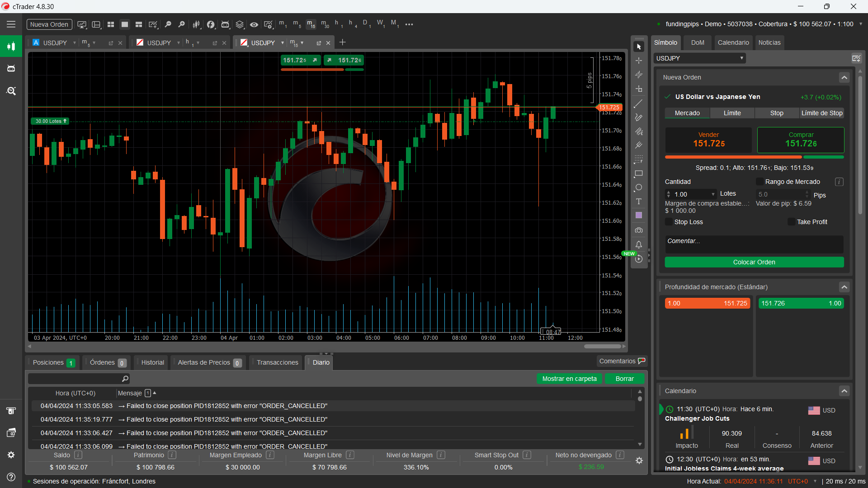The width and height of the screenshot is (868, 488).
Task: Open the Transacciones tab
Action: (277, 362)
